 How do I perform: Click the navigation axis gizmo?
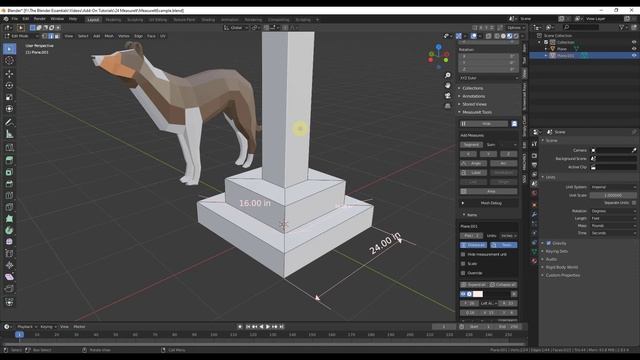click(x=439, y=56)
